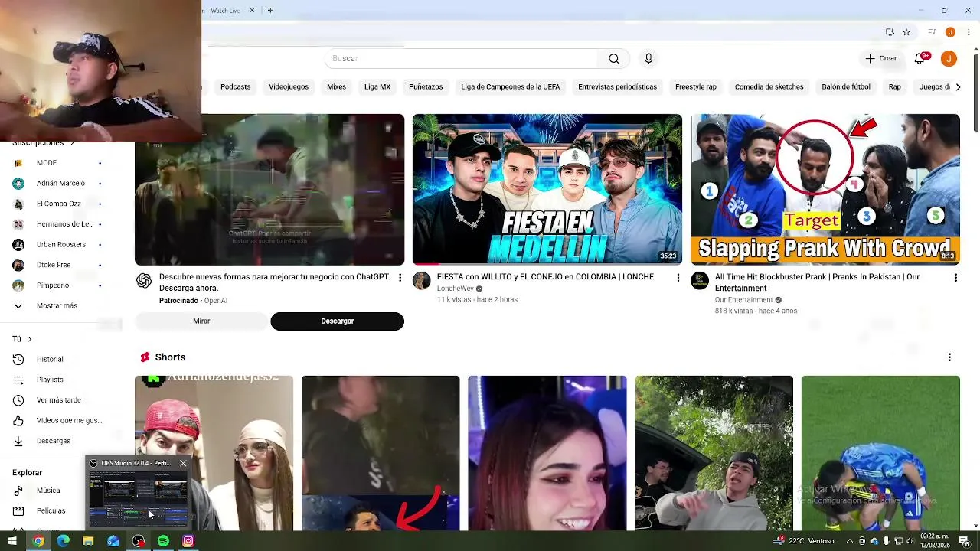Open the Chrome three-dot menu

[969, 32]
